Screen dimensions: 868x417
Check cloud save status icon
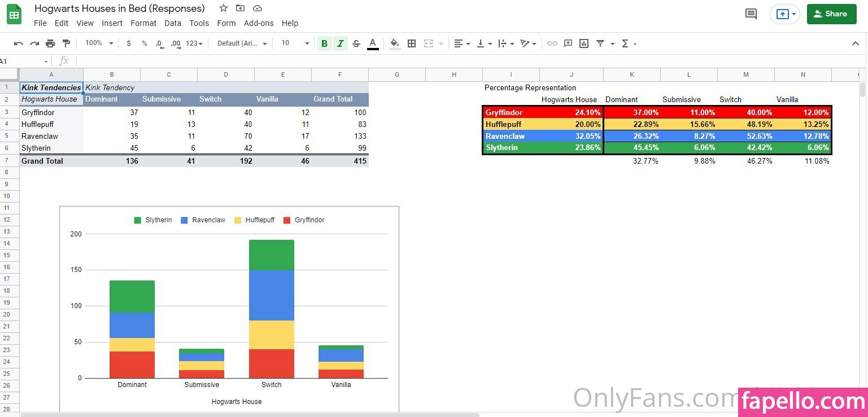[258, 8]
